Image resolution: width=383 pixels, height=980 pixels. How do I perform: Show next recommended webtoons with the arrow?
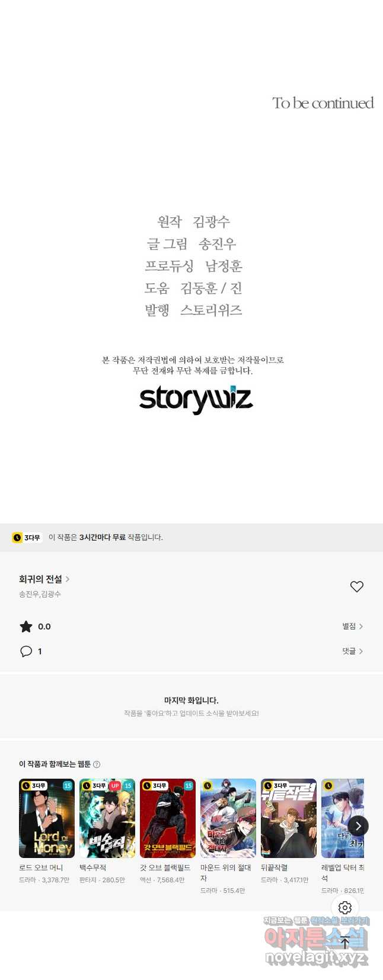(x=358, y=826)
